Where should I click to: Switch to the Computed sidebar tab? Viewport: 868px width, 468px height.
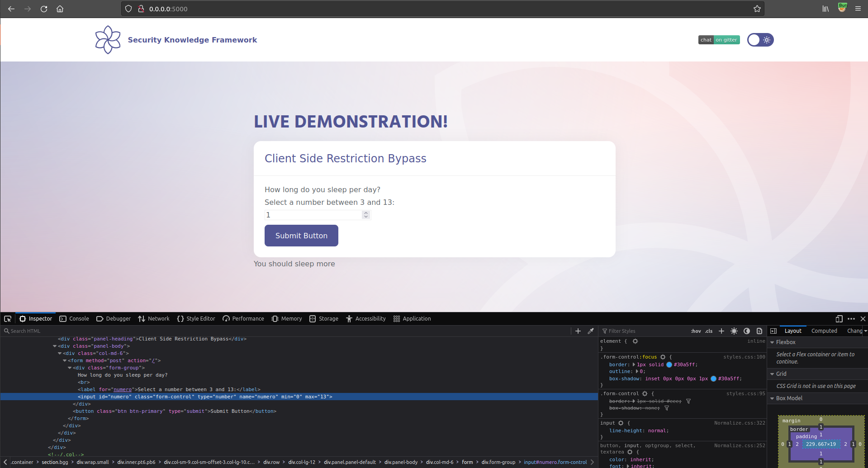point(824,331)
